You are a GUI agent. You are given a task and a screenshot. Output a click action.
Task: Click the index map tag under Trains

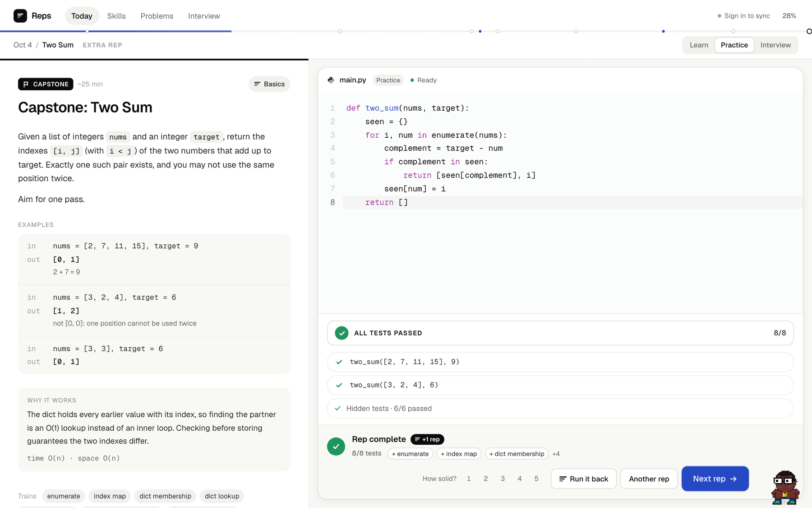click(110, 496)
